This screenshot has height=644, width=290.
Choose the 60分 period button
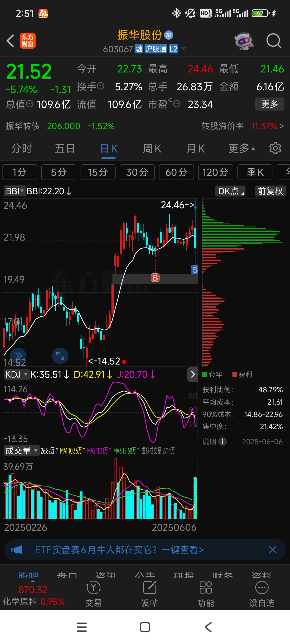click(x=176, y=172)
